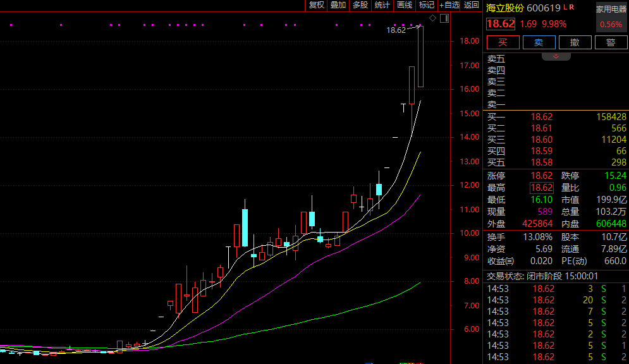Open the 叠加 overlay option
Screen dimensions: 629x364
click(x=338, y=5)
